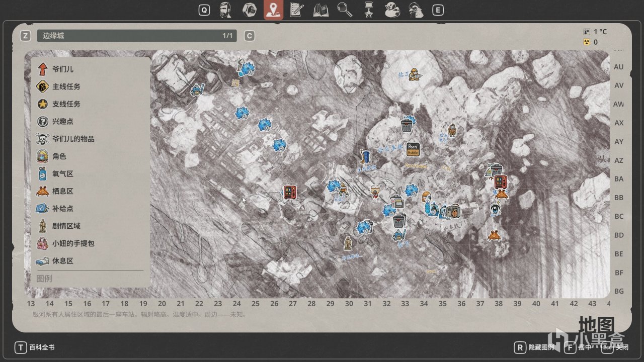The width and height of the screenshot is (644, 362).
Task: Switch to the hex nut crafting tab
Action: pyautogui.click(x=248, y=10)
